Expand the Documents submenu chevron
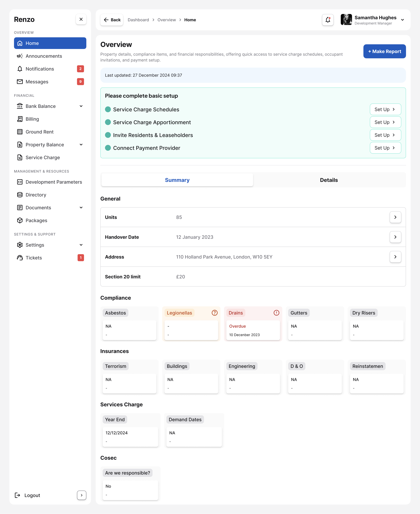 click(81, 208)
